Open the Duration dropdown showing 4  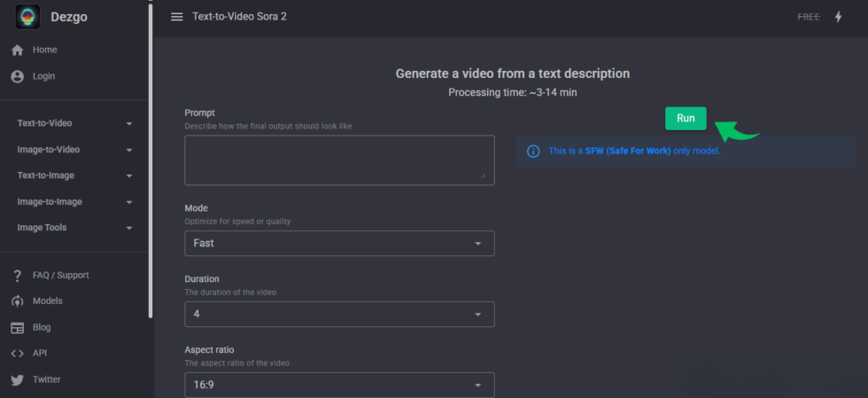pyautogui.click(x=339, y=315)
